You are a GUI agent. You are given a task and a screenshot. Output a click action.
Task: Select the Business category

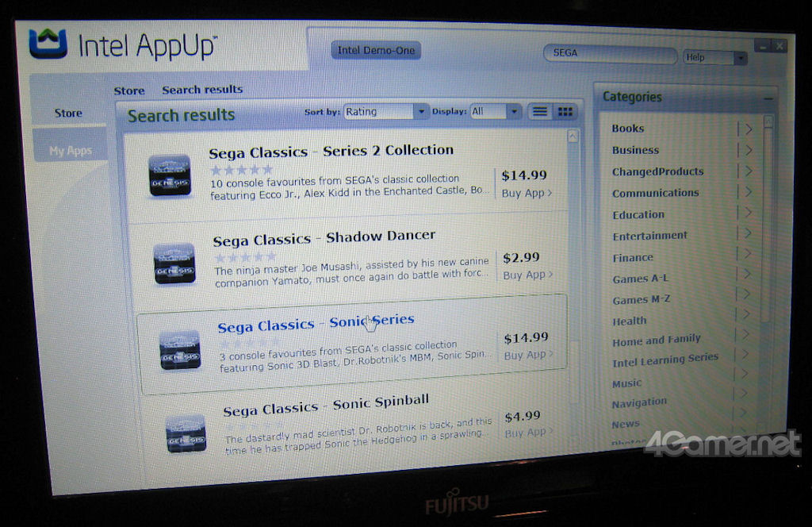click(x=635, y=150)
